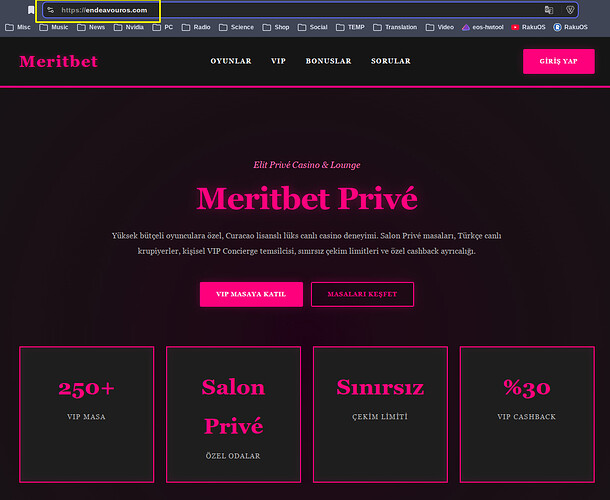The width and height of the screenshot is (610, 500).
Task: Open the Nvidia bookmarks folder
Action: 129,27
